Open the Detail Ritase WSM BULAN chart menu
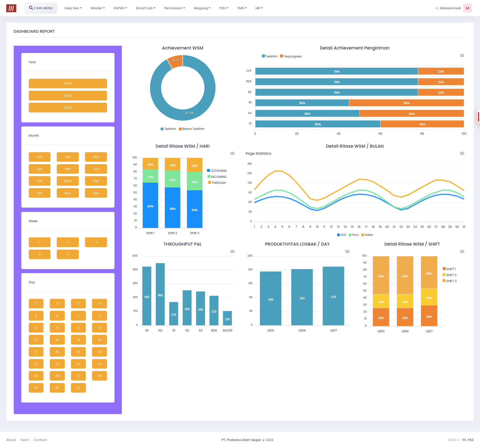 point(462,153)
